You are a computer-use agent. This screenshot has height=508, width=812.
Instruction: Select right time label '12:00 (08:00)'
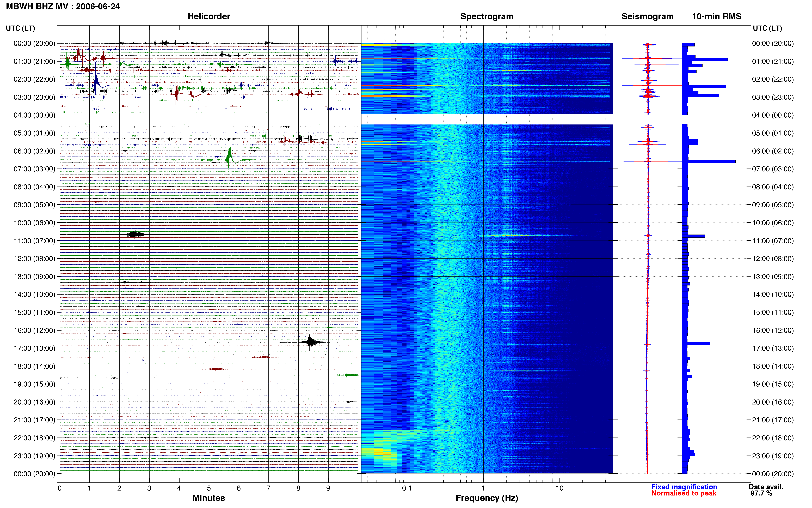pyautogui.click(x=773, y=259)
